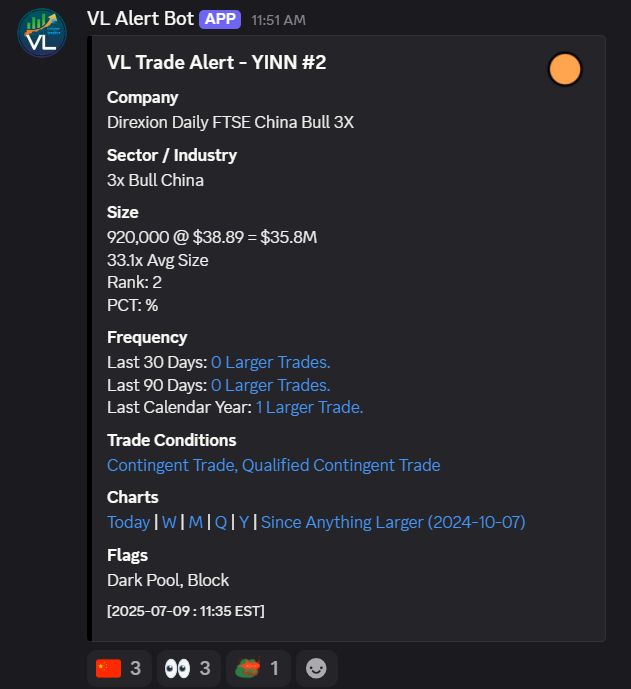Open the Today chart link

(129, 522)
